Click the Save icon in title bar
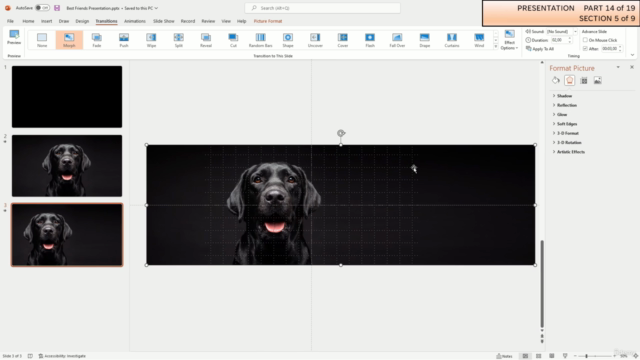 pyautogui.click(x=57, y=8)
